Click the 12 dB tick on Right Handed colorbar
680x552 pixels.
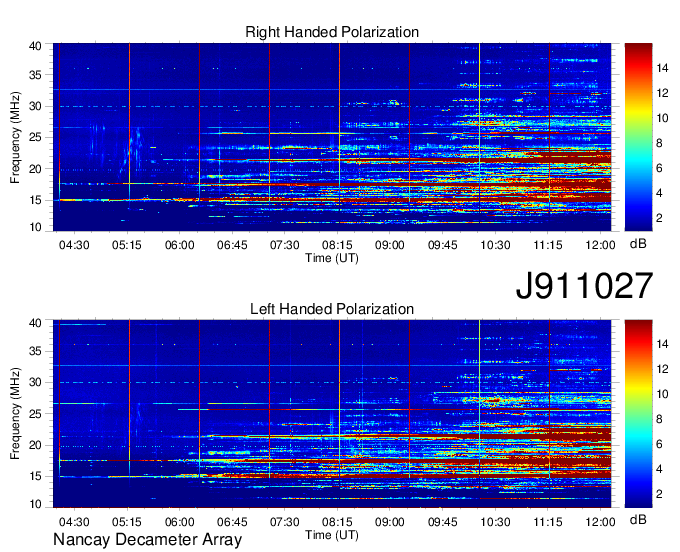[x=662, y=93]
